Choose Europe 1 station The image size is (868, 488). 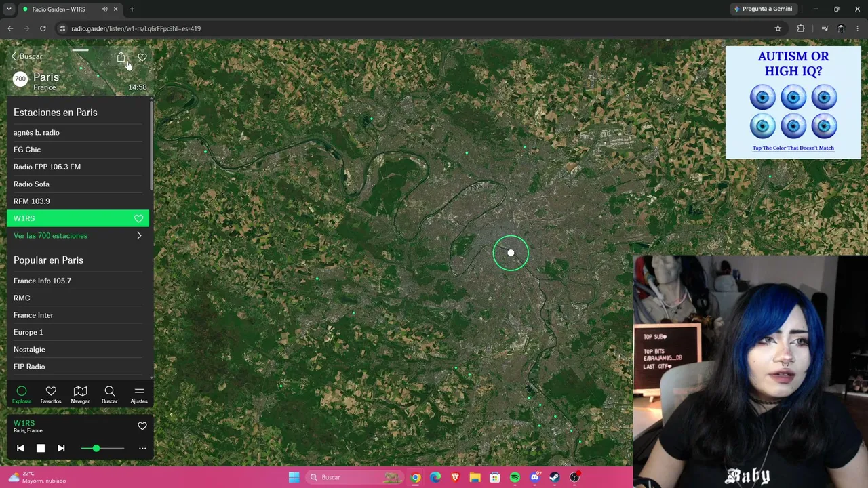click(78, 332)
